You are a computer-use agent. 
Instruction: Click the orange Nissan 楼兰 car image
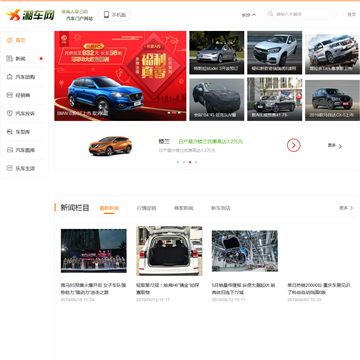coord(110,146)
